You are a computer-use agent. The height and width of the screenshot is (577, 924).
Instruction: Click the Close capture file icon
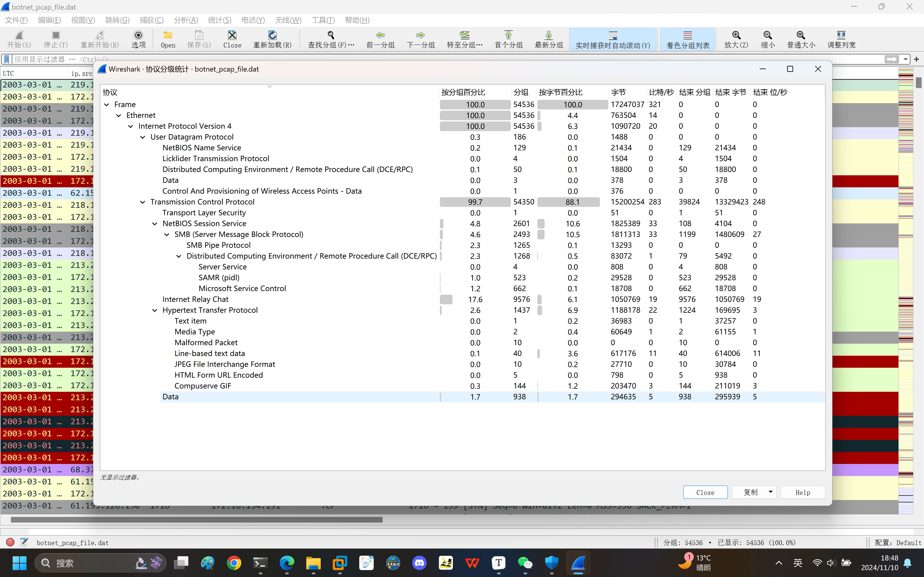tap(232, 35)
